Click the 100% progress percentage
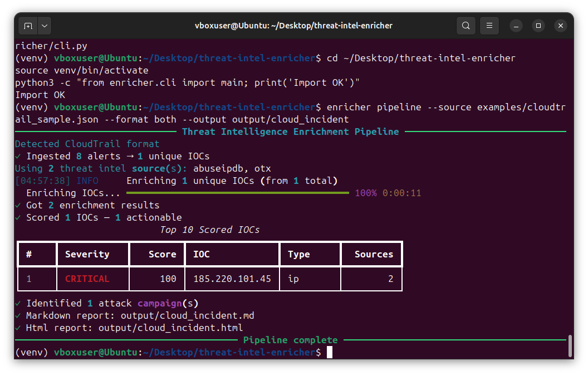The width and height of the screenshot is (588, 375). [x=366, y=193]
